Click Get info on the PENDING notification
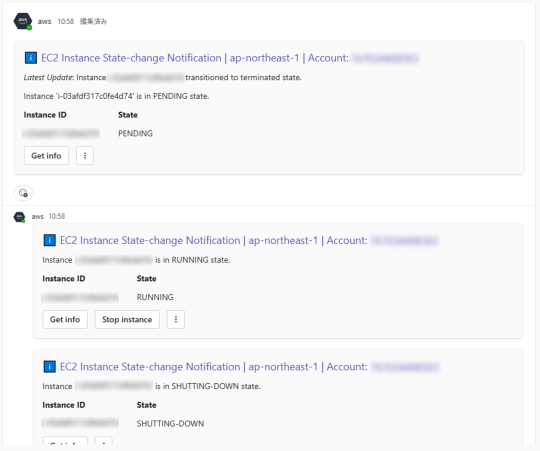540x451 pixels. 46,156
